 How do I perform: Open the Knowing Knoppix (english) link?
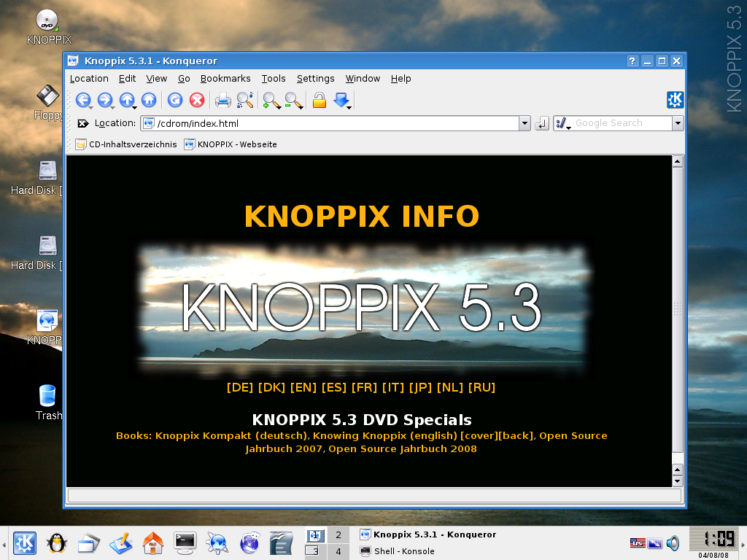click(385, 436)
